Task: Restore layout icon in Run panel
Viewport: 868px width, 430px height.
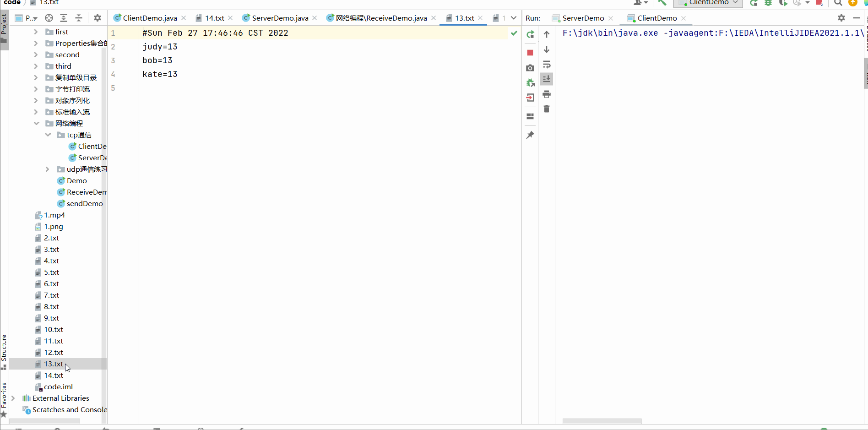Action: (x=530, y=116)
